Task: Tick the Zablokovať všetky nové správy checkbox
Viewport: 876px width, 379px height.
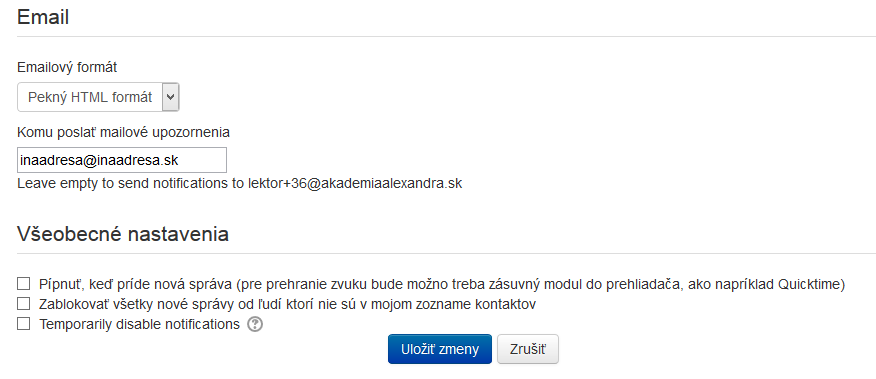Action: pos(23,304)
